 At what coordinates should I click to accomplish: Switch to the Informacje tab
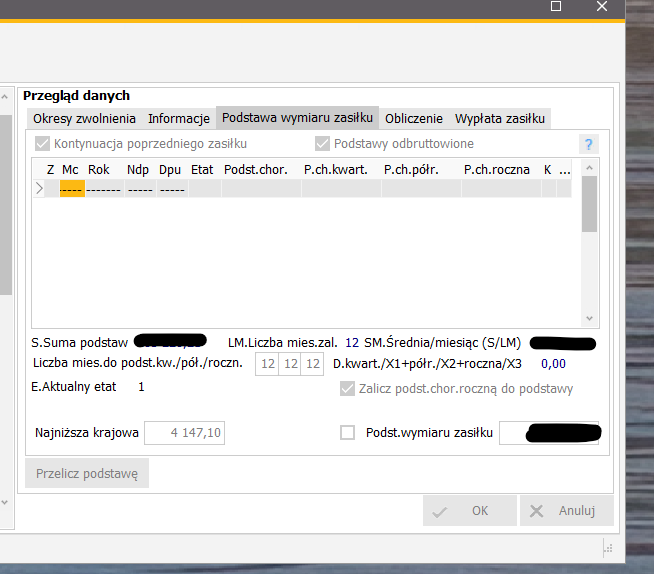point(179,118)
